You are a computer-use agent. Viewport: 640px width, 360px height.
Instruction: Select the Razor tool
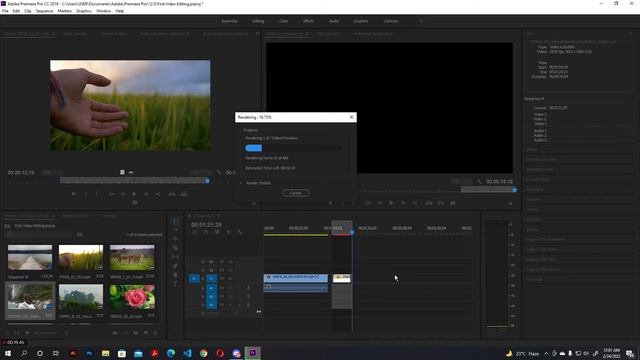[176, 248]
